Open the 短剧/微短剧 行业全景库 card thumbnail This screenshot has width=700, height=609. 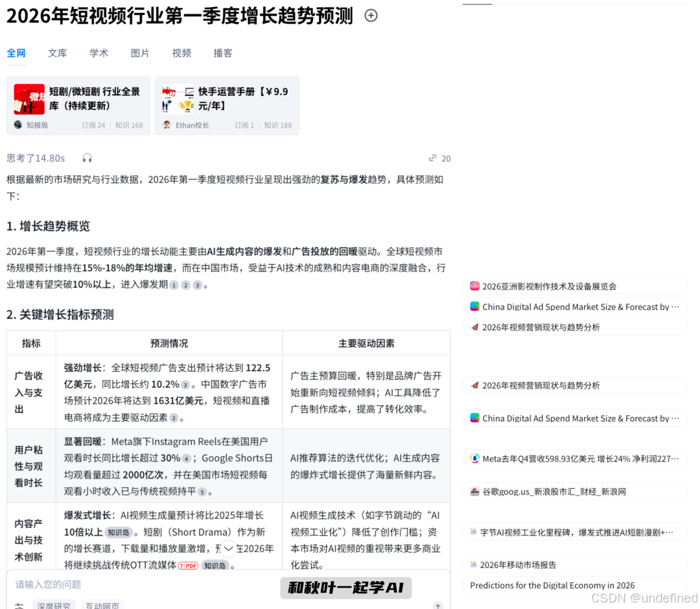pyautogui.click(x=29, y=99)
